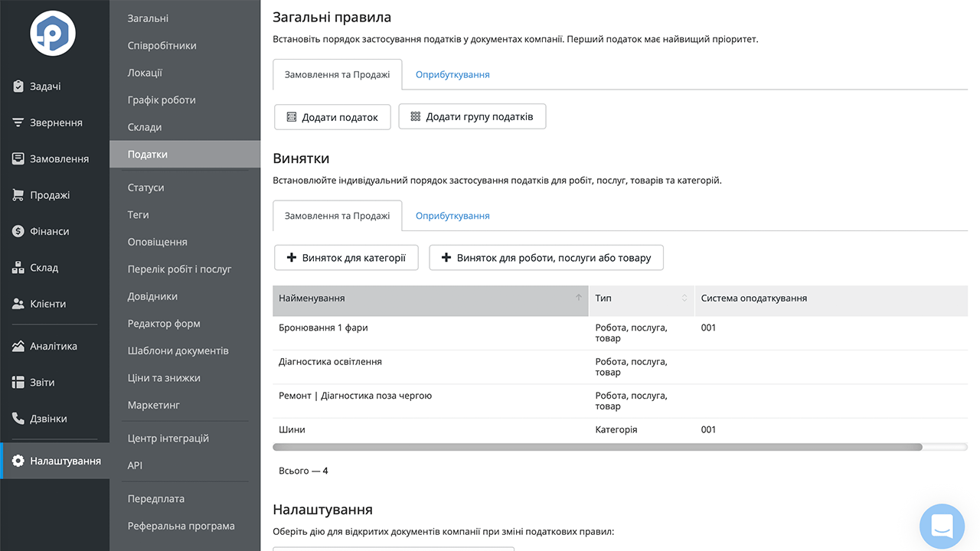
Task: Open Фінанси via dollar coin icon
Action: coord(18,231)
